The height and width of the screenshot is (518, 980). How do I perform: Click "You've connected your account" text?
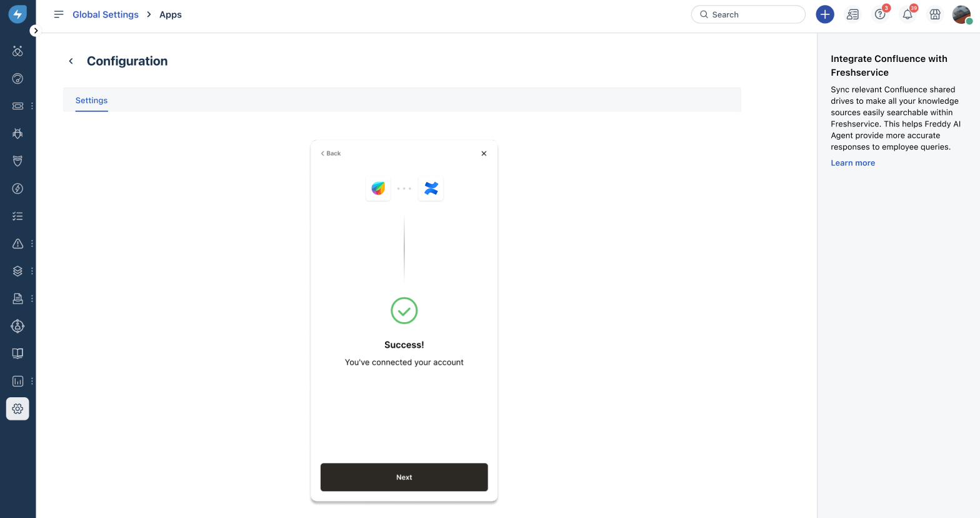[404, 362]
